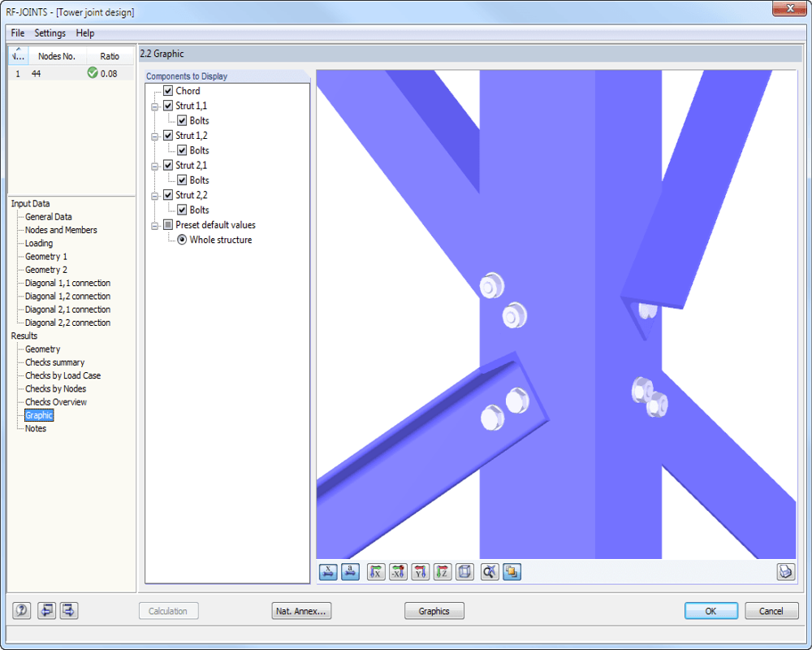Set view in Y direction
Viewport: 812px width, 650px height.
tap(420, 572)
